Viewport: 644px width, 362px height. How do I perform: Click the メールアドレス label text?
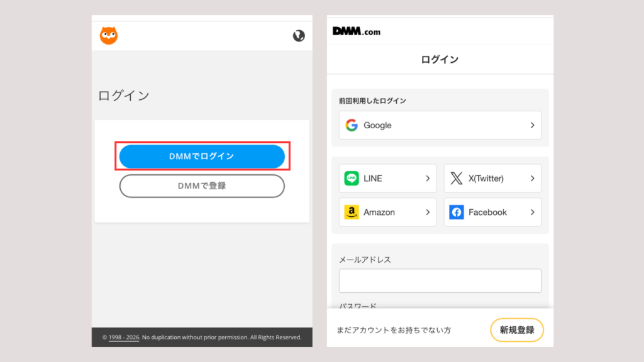(x=365, y=260)
